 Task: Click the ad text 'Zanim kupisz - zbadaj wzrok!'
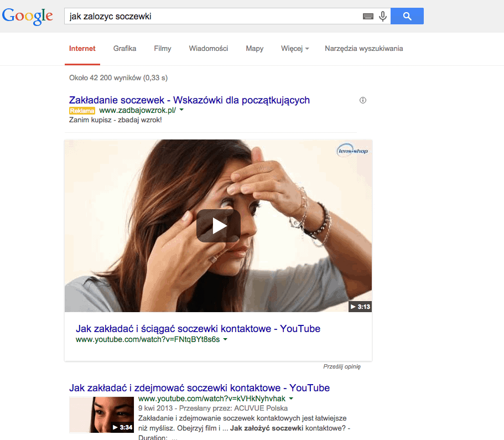click(x=116, y=120)
